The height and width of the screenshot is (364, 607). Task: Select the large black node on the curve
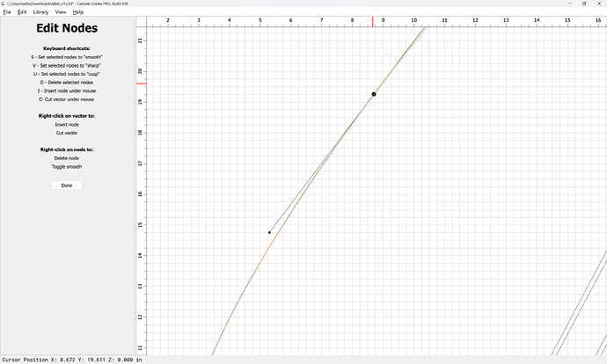point(374,94)
